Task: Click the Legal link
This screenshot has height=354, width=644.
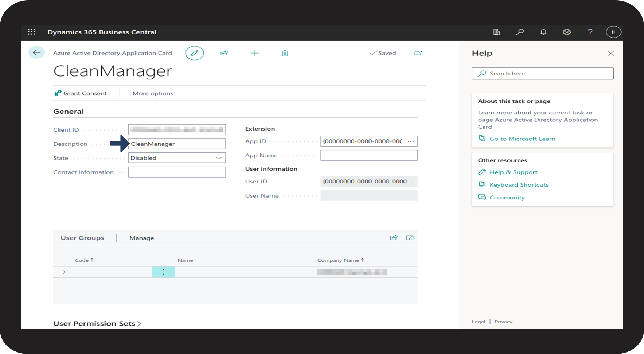Action: 479,322
